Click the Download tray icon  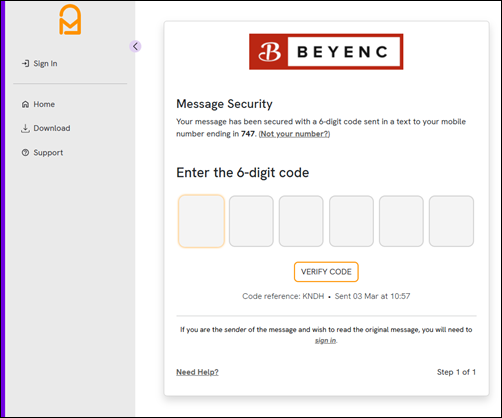click(x=25, y=128)
